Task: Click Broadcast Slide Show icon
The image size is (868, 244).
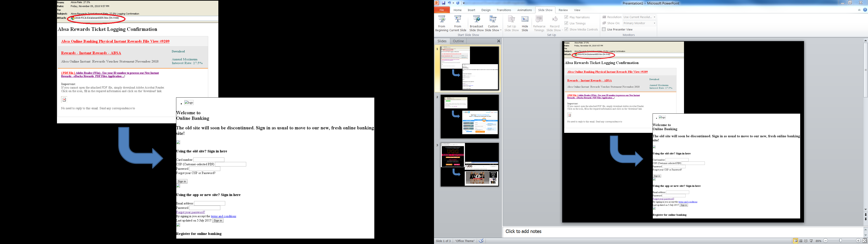Action: click(476, 23)
